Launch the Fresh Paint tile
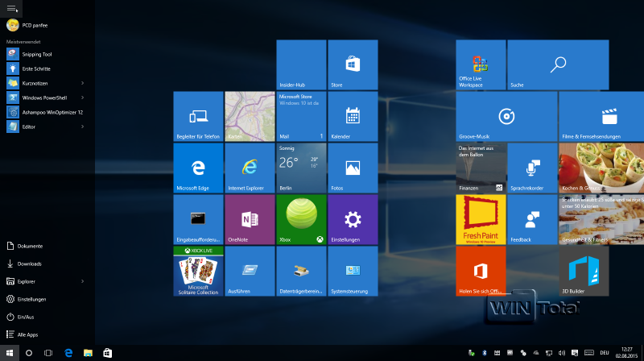 481,219
